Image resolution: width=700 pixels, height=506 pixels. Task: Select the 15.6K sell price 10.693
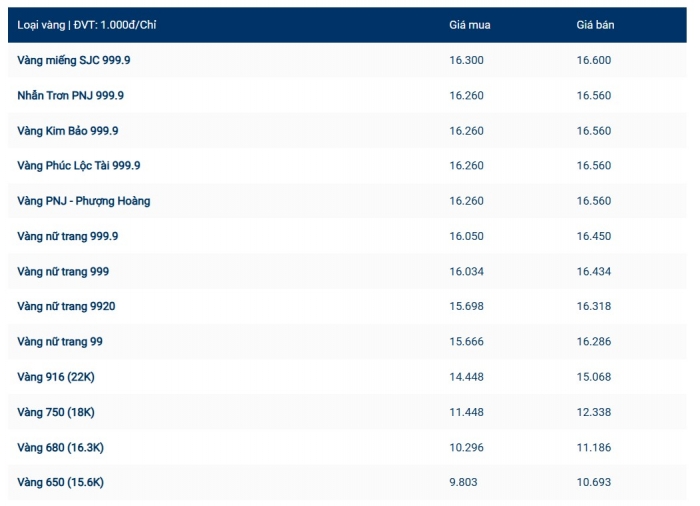click(x=593, y=483)
